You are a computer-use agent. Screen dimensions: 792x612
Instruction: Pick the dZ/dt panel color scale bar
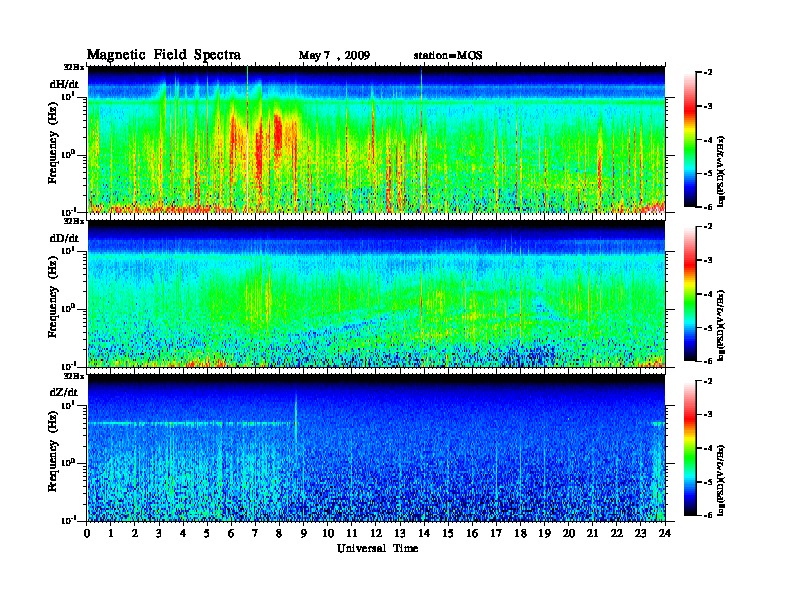pos(690,448)
